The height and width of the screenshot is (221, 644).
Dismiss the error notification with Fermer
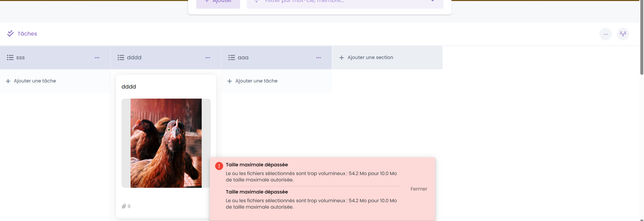[x=418, y=189]
